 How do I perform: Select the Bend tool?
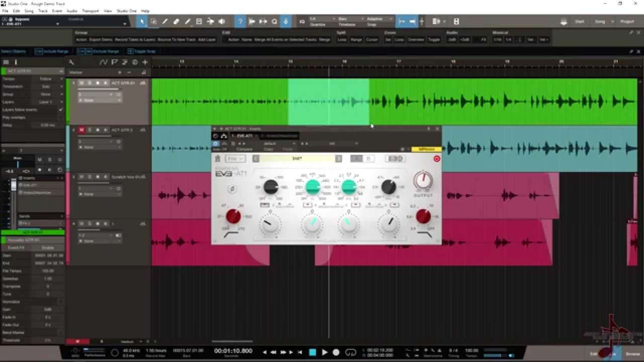click(x=210, y=22)
